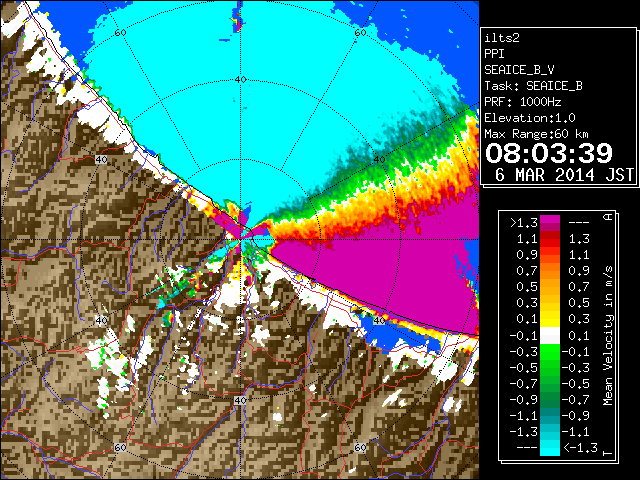Click the radar origin at the center of the range rings
This screenshot has width=640, height=480.
[240, 240]
